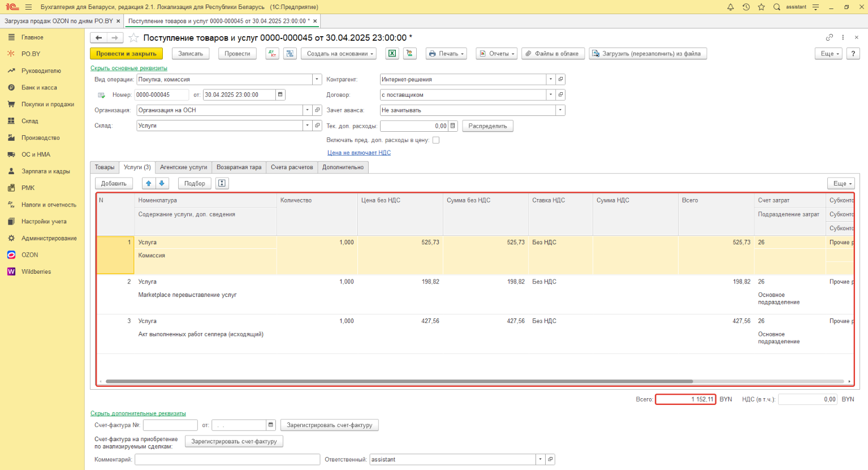This screenshot has width=868, height=470.
Task: Open the calendar picker for document date
Action: [x=280, y=95]
